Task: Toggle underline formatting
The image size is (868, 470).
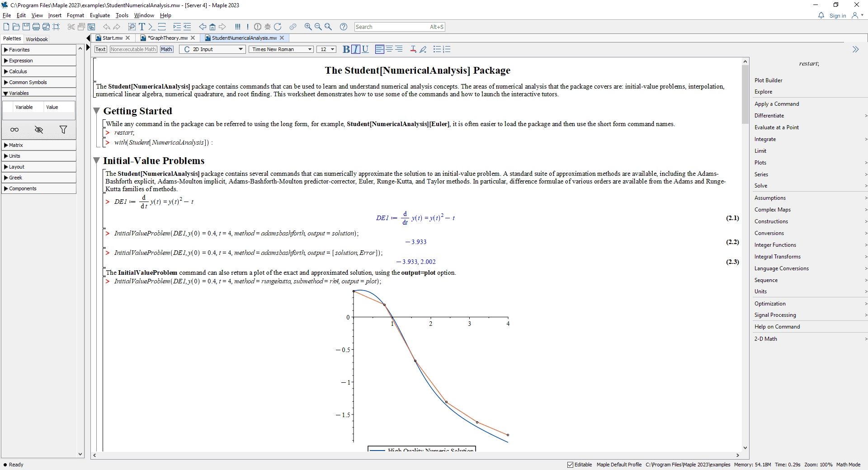Action: click(x=365, y=49)
